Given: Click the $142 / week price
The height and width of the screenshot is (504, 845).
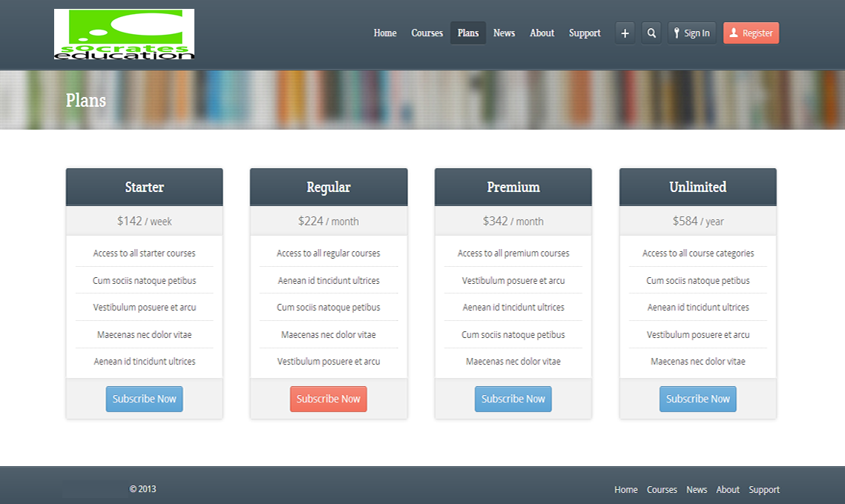Looking at the screenshot, I should click(145, 222).
